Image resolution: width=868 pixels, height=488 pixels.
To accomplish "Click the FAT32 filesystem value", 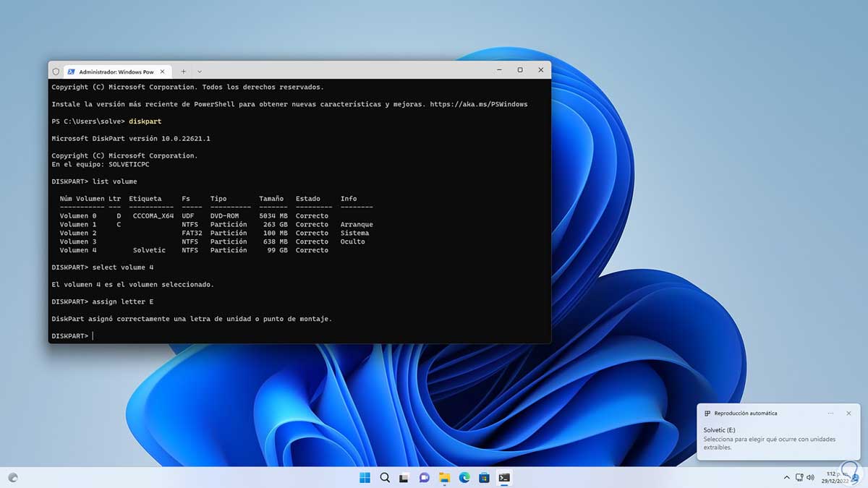I will pos(192,233).
